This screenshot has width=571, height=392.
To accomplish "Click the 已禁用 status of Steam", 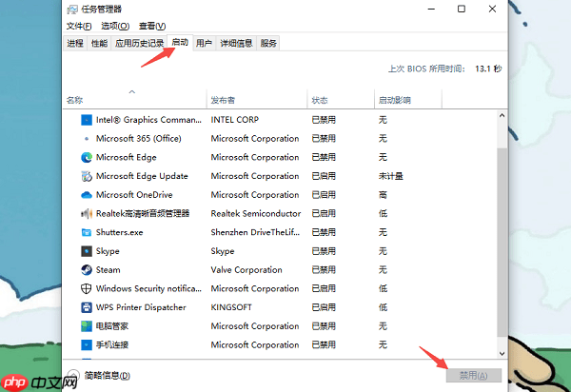I will click(x=324, y=270).
